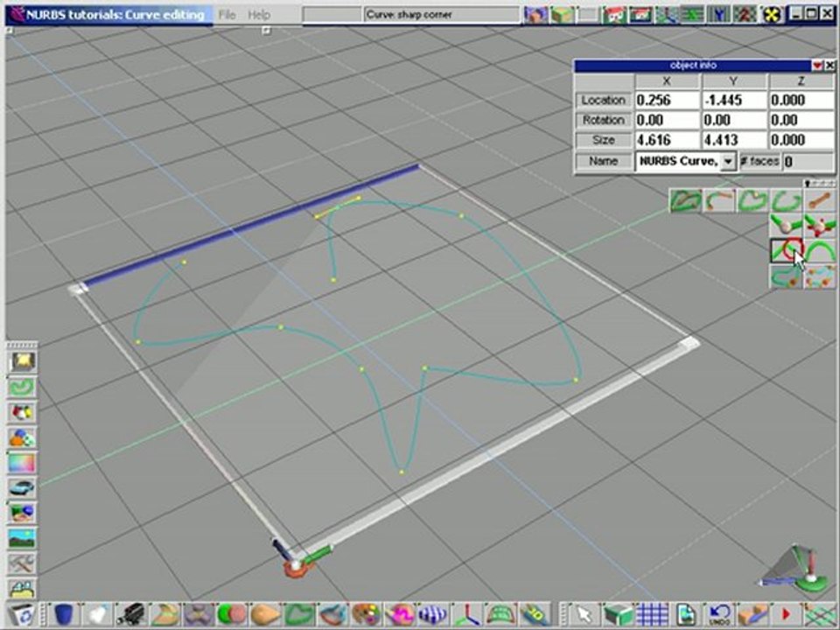Select the sharp corner tool with red circle

[787, 250]
